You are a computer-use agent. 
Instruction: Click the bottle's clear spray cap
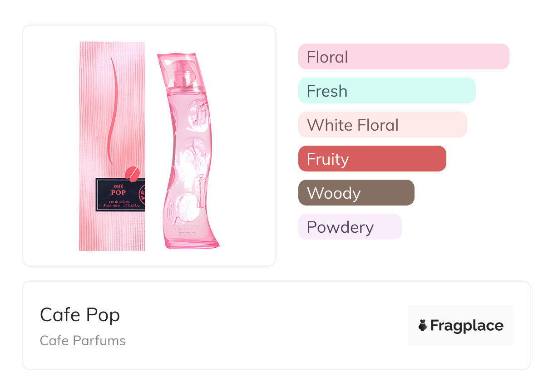183,71
